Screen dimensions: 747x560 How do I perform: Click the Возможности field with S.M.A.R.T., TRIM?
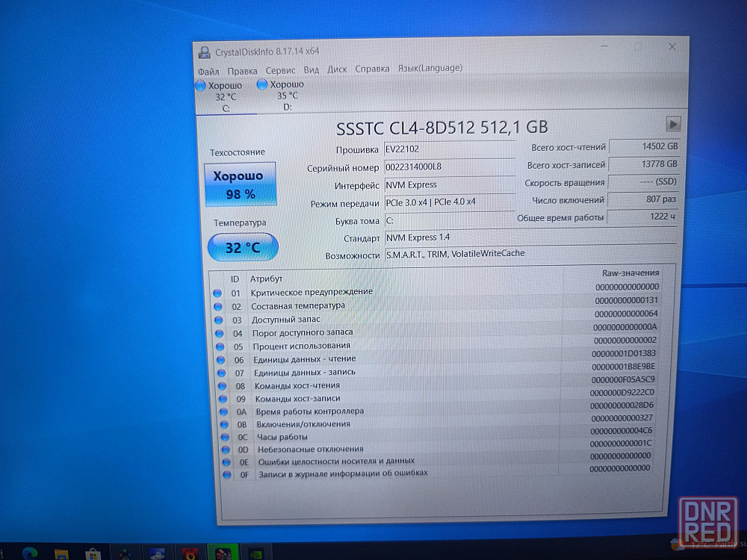(530, 254)
